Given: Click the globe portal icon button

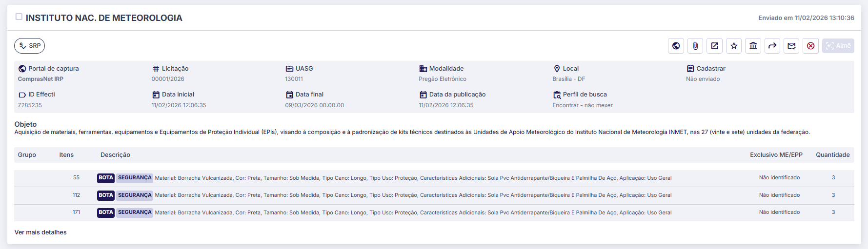Looking at the screenshot, I should (x=676, y=46).
